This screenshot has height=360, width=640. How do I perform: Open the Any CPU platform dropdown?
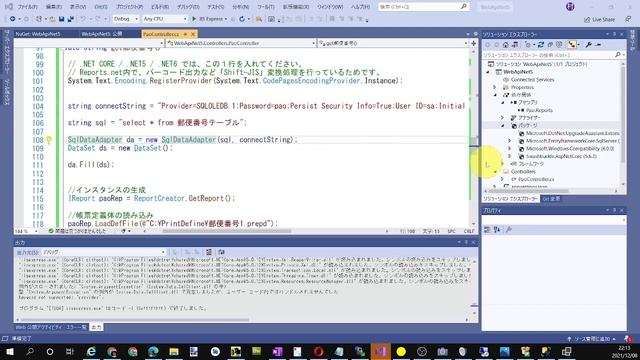[165, 19]
